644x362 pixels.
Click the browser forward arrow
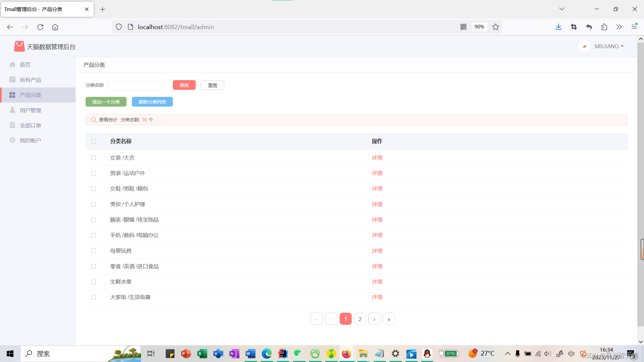(25, 27)
